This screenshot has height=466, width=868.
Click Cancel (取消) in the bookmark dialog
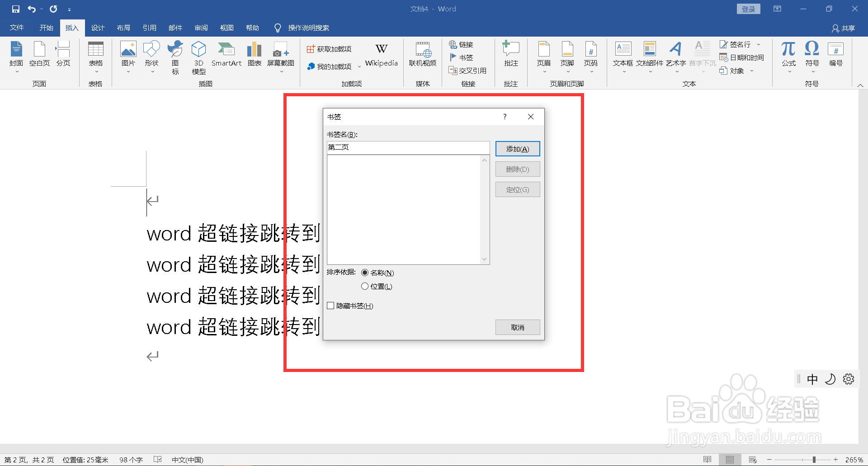click(518, 327)
